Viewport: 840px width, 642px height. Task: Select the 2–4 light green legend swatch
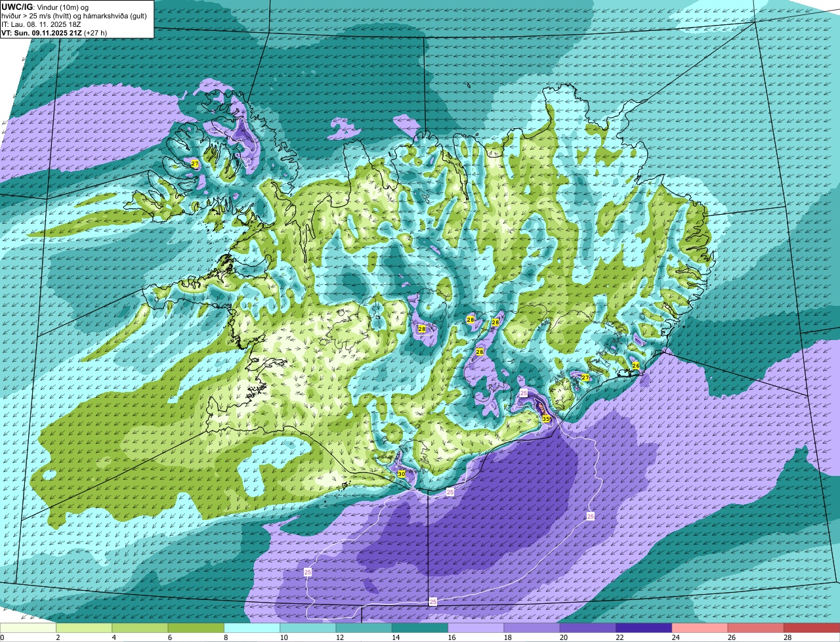coord(84,628)
